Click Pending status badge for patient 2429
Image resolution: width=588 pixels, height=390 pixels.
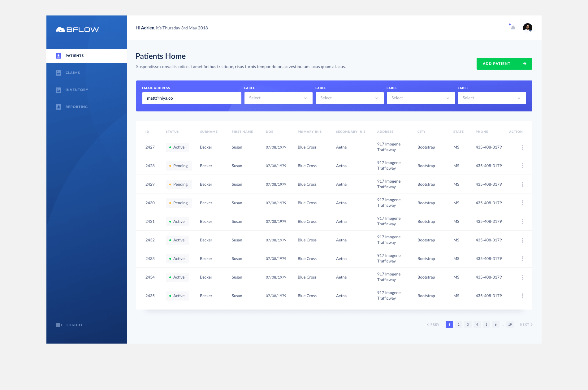pos(179,184)
